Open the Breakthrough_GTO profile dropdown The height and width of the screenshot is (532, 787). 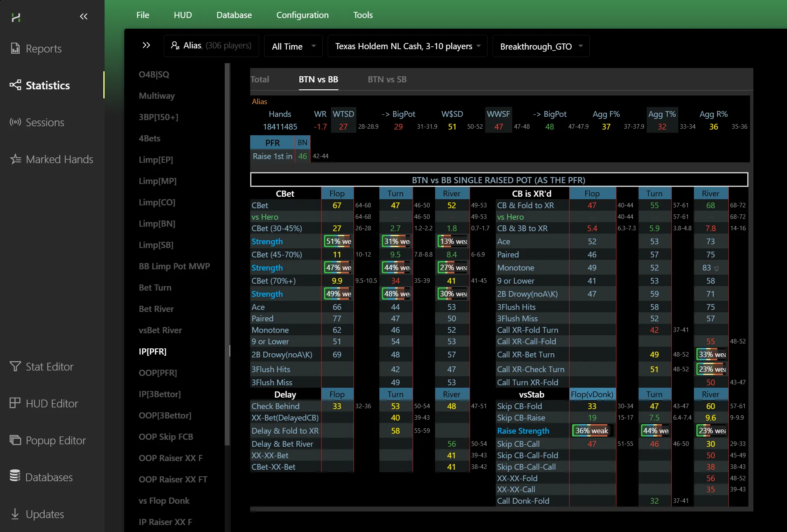click(541, 46)
